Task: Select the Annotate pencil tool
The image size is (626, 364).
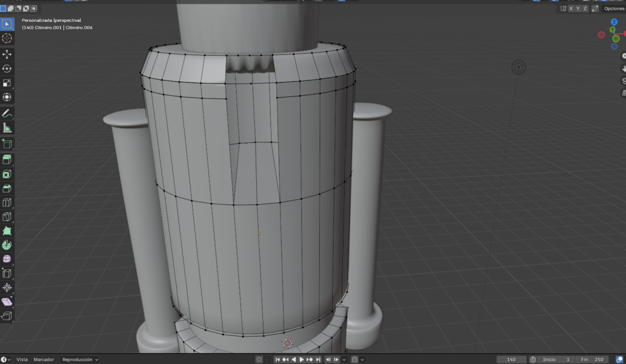Action: pos(7,114)
